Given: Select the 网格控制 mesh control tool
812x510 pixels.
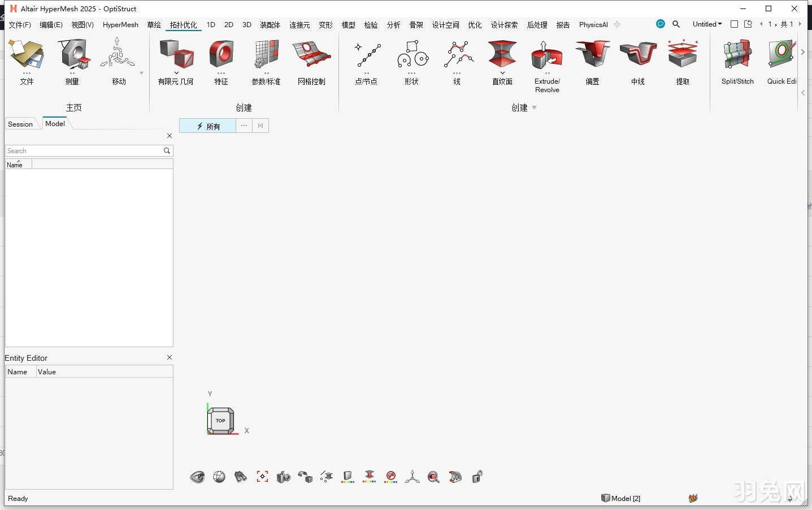Looking at the screenshot, I should coord(311,56).
